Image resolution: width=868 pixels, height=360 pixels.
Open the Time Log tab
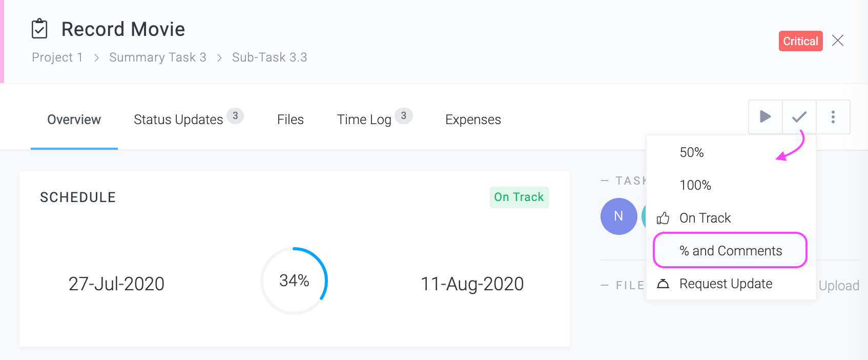pyautogui.click(x=364, y=119)
